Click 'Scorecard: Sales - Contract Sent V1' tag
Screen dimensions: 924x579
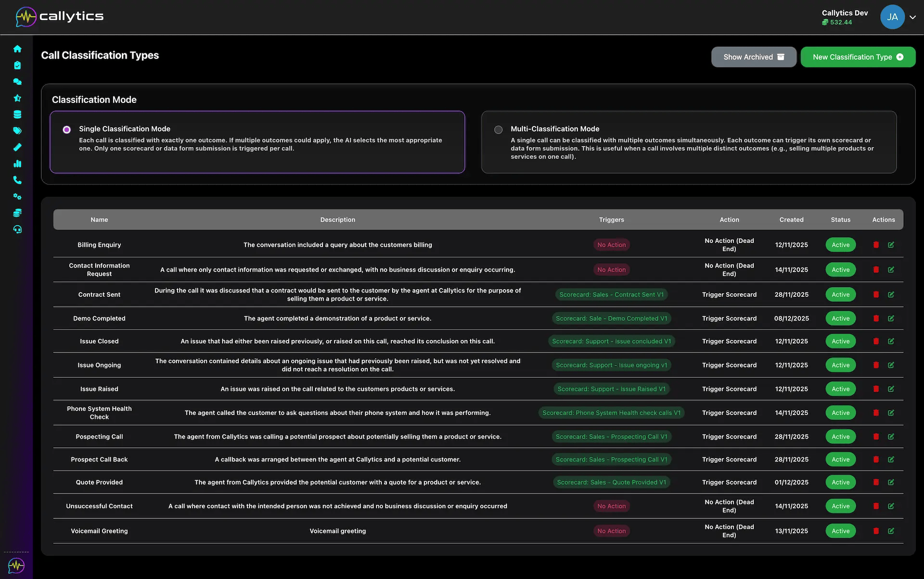611,294
